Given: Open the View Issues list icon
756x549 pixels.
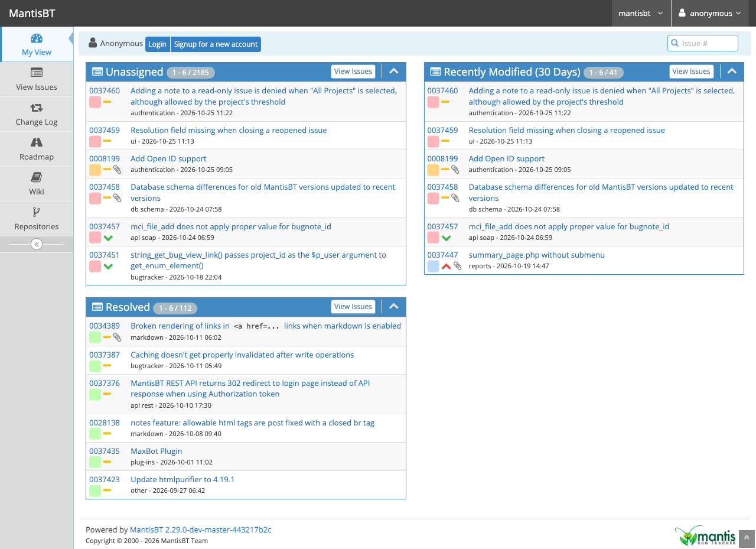Looking at the screenshot, I should 37,73.
